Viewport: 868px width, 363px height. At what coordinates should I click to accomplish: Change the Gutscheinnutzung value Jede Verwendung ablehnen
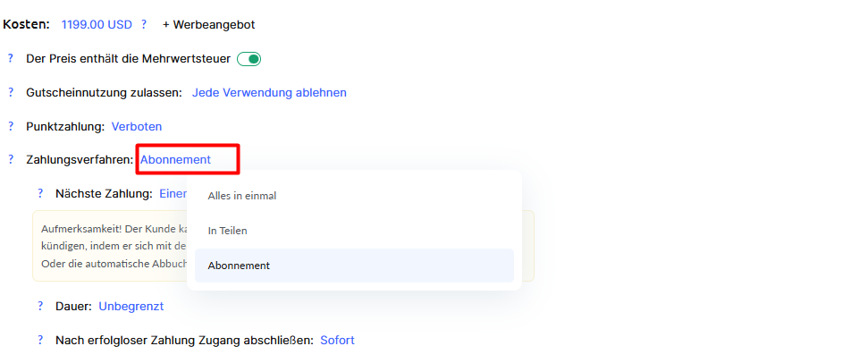point(269,92)
